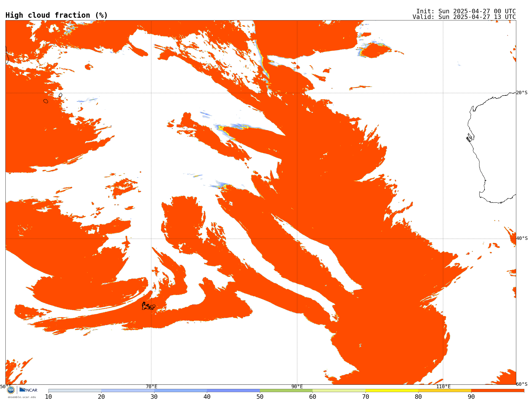Click the pale yellow-green 60-70 colorbar segment
532x400 pixels.
click(339, 391)
